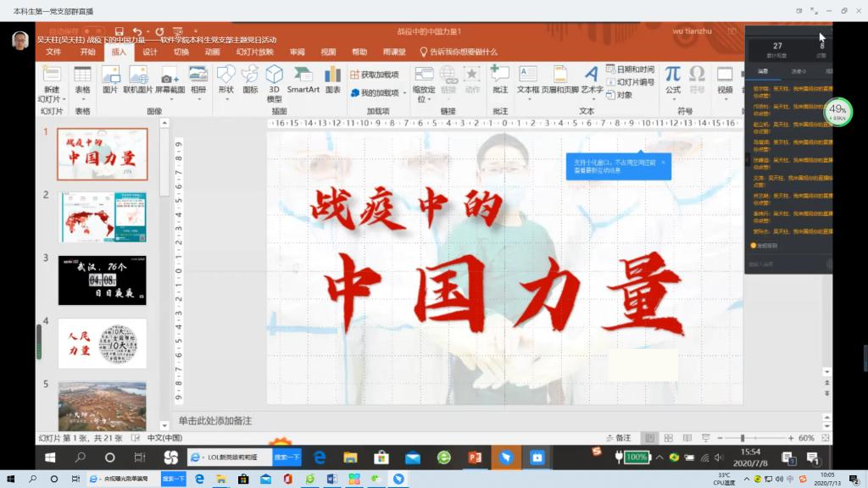Insert a text box with 文本框
Viewport: 868px width, 488px height.
[x=528, y=78]
